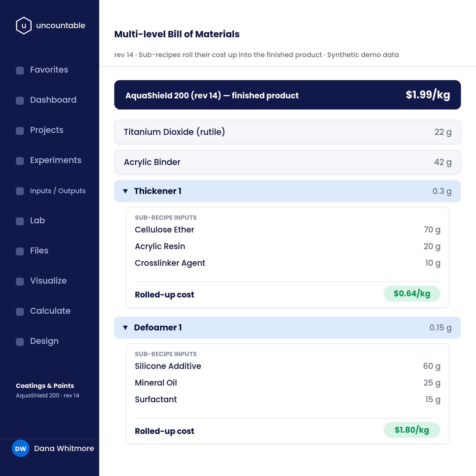
Task: Open Dana Whitmore user profile
Action: point(64,448)
